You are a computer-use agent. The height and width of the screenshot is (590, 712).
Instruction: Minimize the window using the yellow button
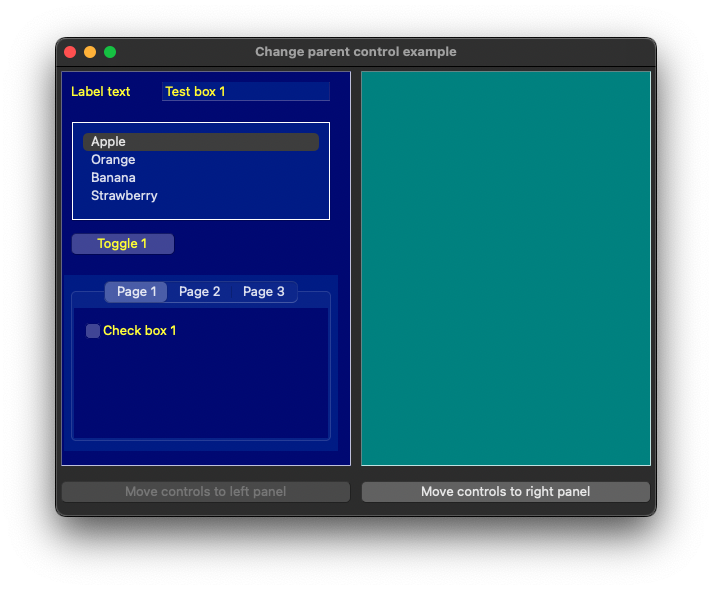coord(90,52)
